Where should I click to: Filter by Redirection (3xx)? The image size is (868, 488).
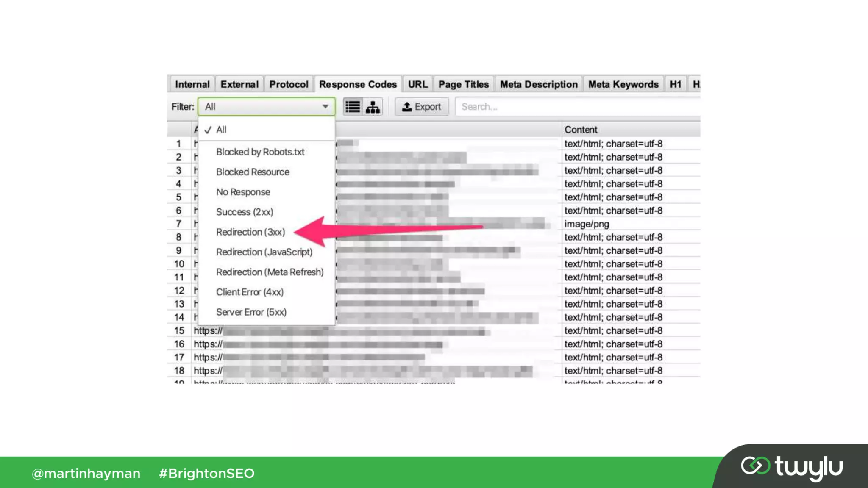(250, 232)
